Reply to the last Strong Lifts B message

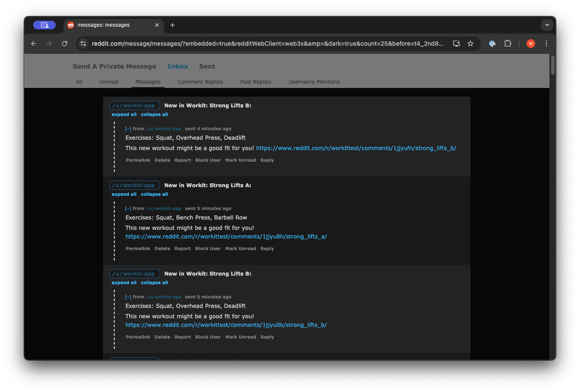[x=267, y=337]
